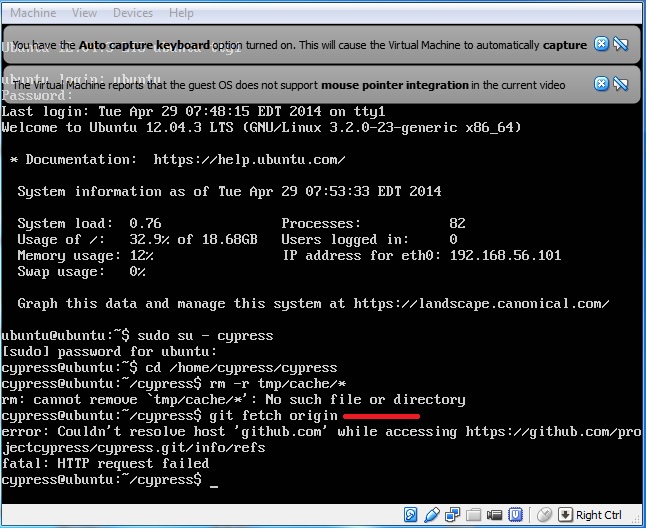
Task: Click the terminal cursor at the last prompt
Action: pos(214,486)
